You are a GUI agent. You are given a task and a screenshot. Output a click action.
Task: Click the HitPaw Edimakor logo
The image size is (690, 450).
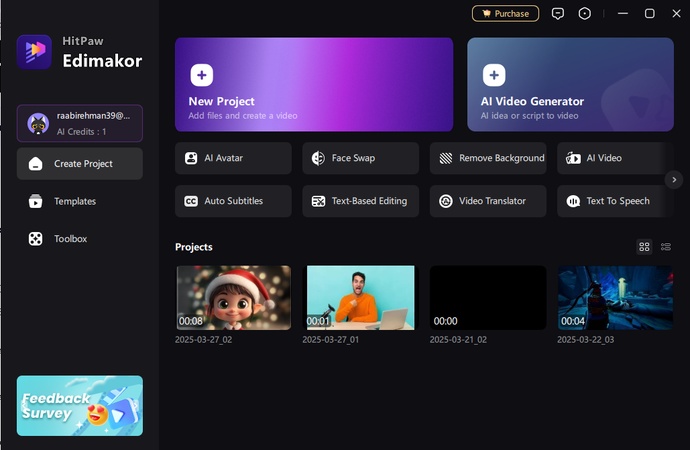(x=34, y=52)
